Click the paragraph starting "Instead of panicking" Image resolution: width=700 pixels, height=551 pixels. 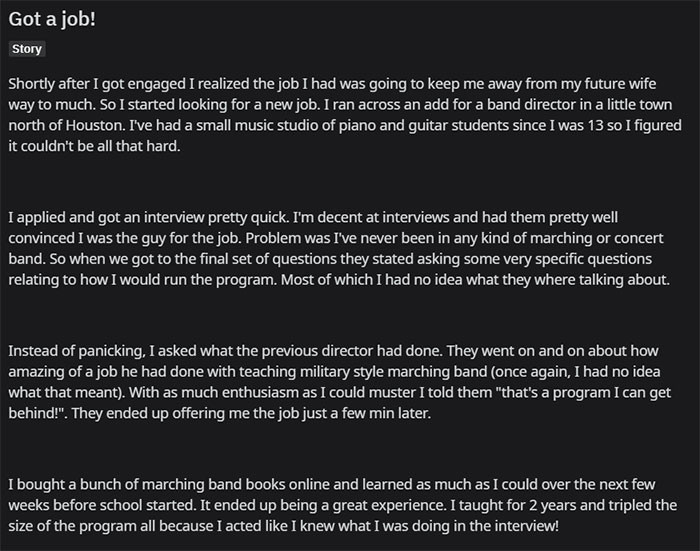click(340, 382)
